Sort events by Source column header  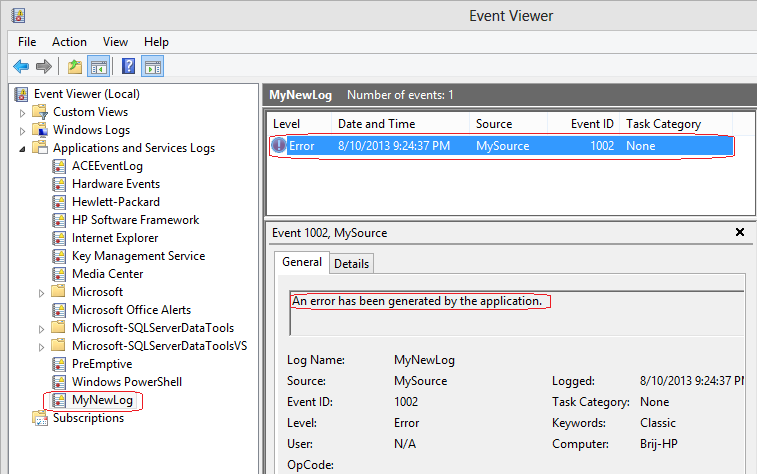[x=508, y=124]
